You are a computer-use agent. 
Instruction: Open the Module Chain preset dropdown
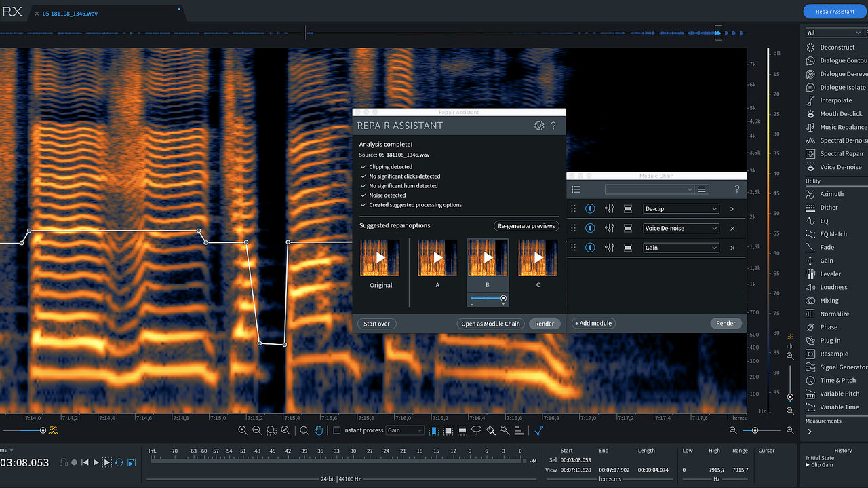coord(650,189)
